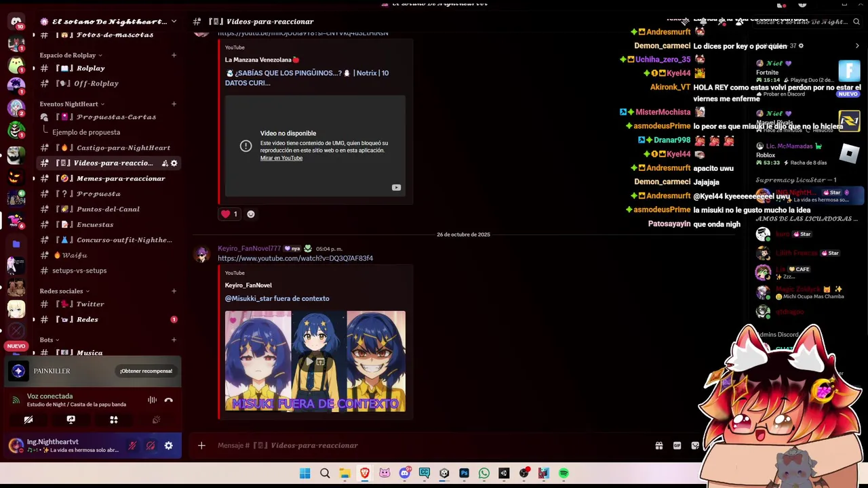Click the voice connection signal icon
Viewport: 868px width, 488px height.
click(16, 400)
